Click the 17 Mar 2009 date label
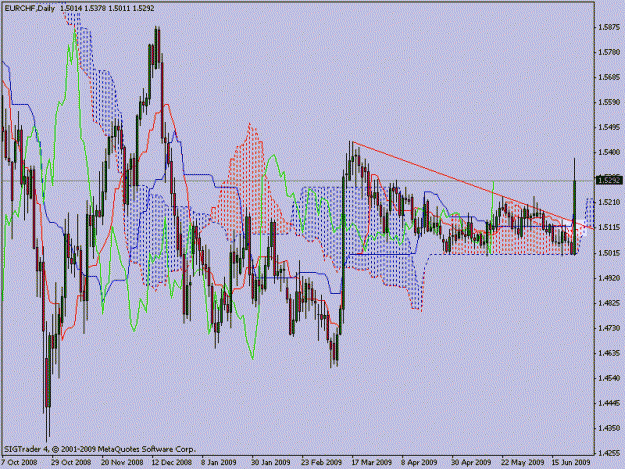Image resolution: width=625 pixels, height=469 pixels. (371, 463)
